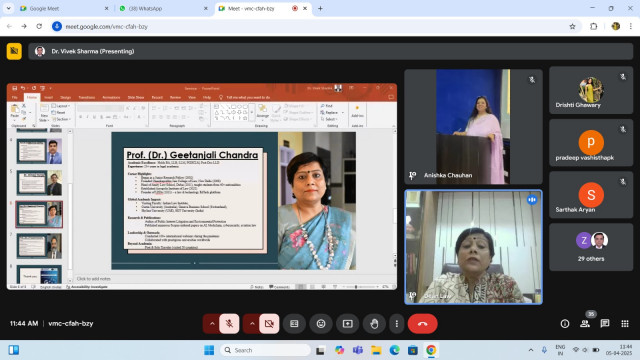640x360 pixels.
Task: Click Dr. Vivek Sharma (Presenting) banner
Action: (331, 51)
